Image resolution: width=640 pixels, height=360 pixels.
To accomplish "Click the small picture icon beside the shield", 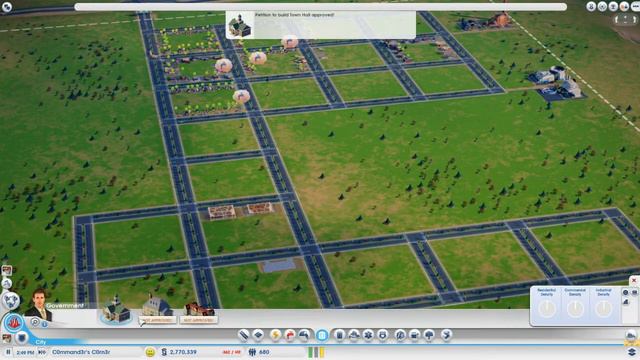I will [x=7, y=338].
